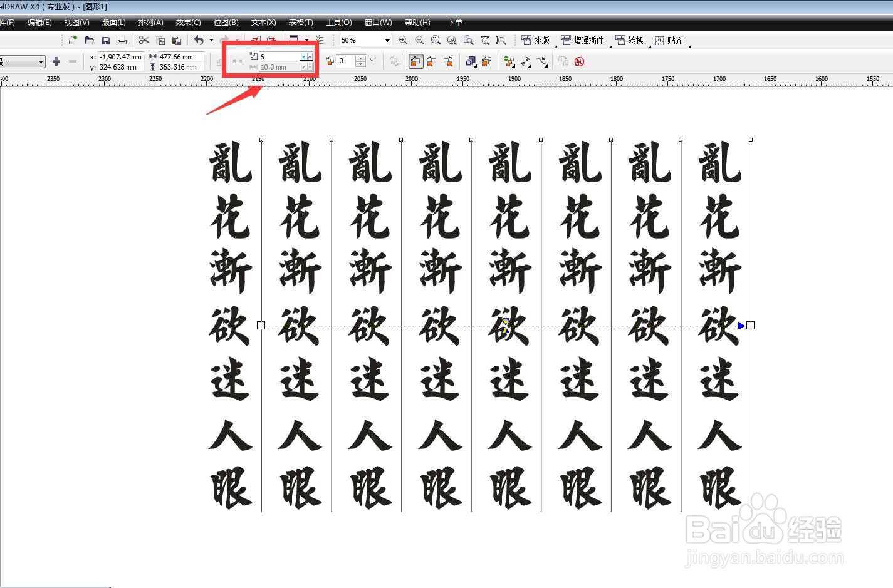Select clockwise blend toggle icon
Screen dimensions: 893x588
[x=432, y=61]
